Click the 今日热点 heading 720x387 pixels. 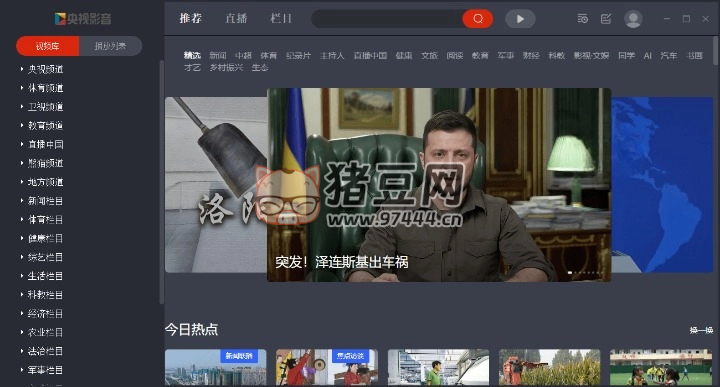tap(191, 330)
